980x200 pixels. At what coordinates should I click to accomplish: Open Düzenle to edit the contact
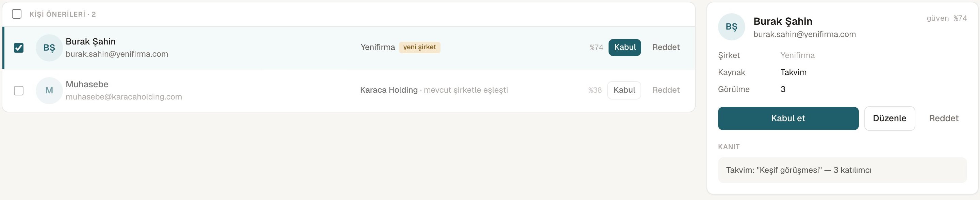pos(890,119)
